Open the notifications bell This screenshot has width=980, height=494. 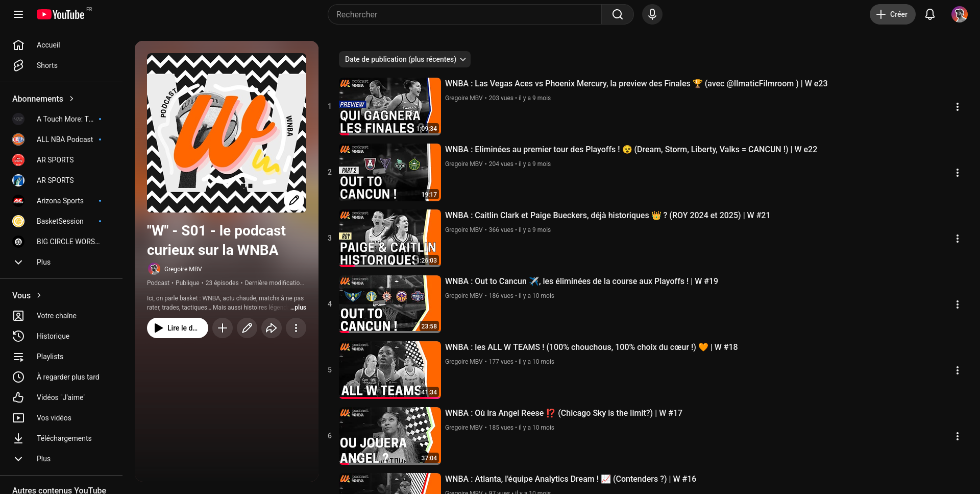930,14
